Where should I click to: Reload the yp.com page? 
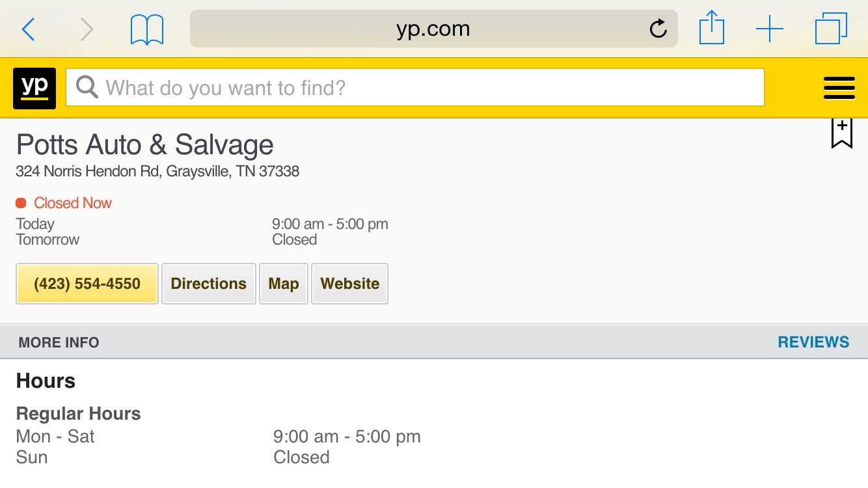point(658,29)
